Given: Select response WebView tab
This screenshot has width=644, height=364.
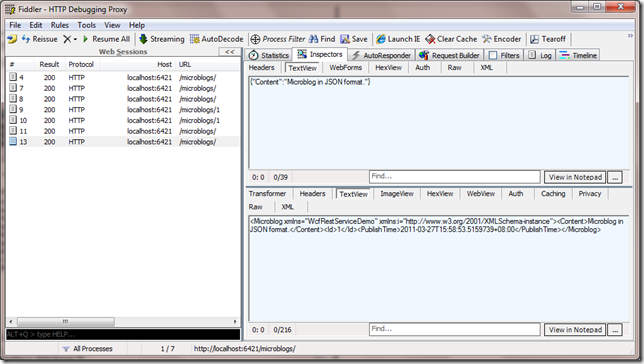Looking at the screenshot, I should click(481, 194).
